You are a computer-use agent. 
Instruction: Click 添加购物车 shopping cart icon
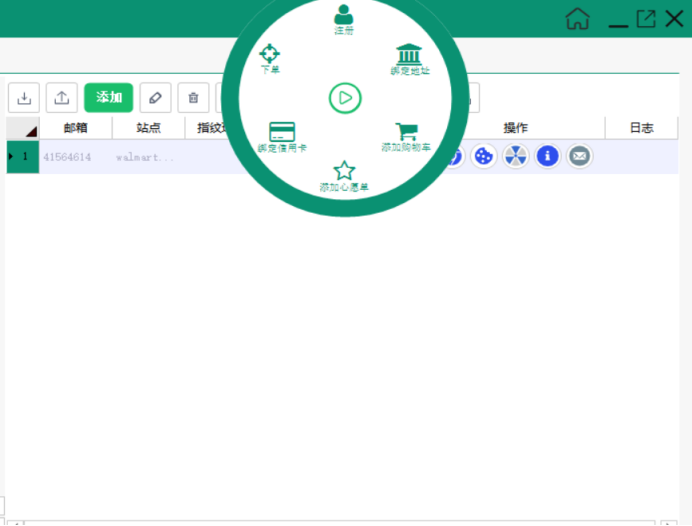(x=406, y=131)
